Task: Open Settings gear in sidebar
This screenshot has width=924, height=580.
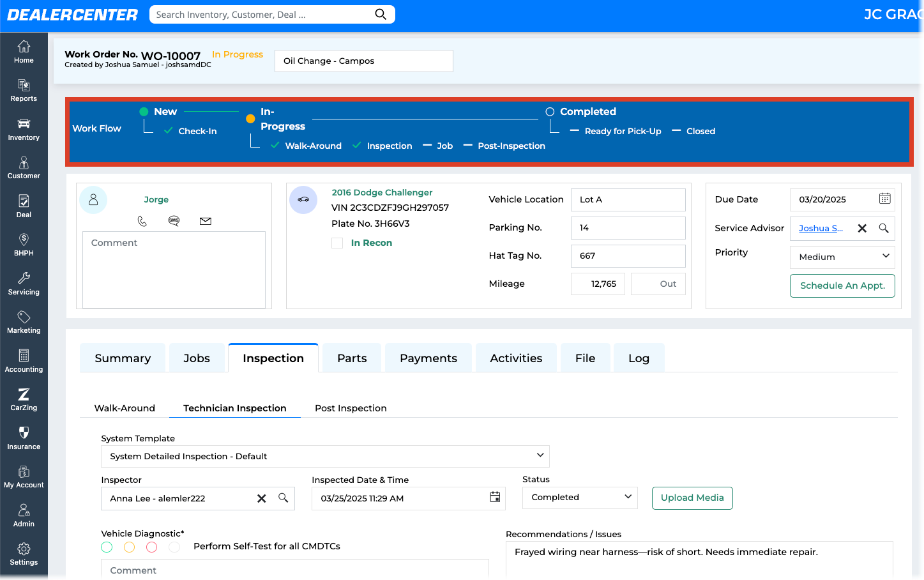Action: (24, 554)
